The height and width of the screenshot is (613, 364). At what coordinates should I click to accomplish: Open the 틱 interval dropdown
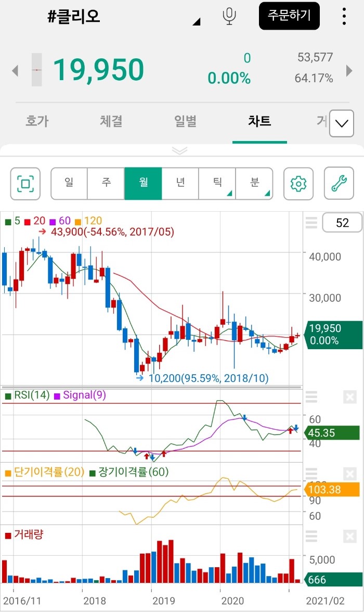click(x=217, y=184)
